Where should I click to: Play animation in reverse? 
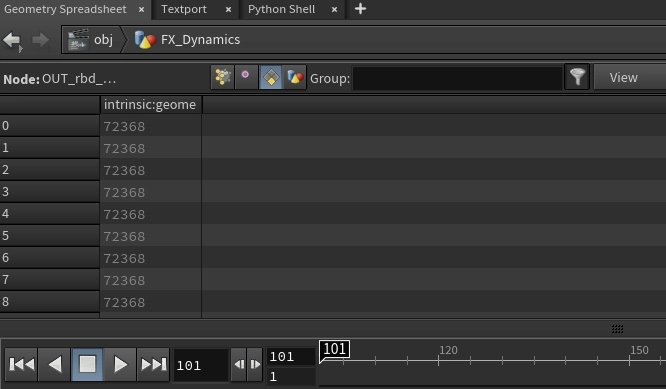(55, 364)
